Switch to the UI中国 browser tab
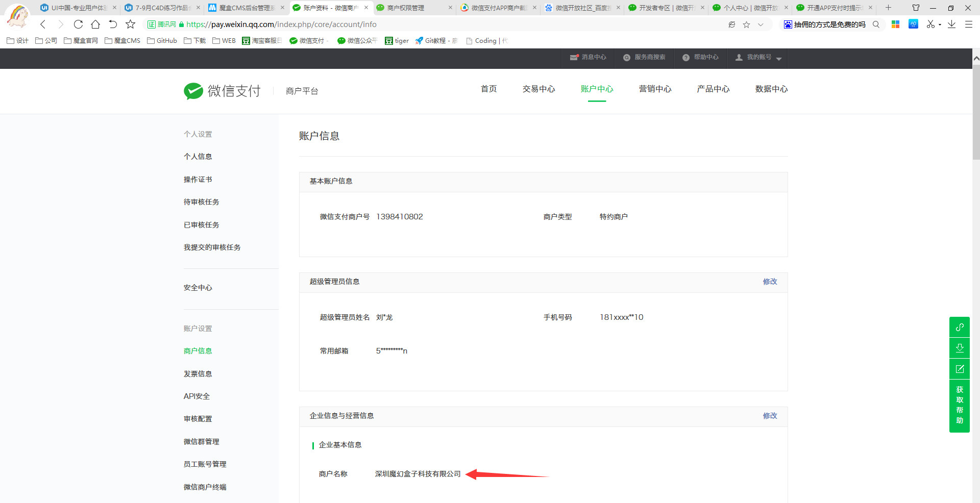 pyautogui.click(x=79, y=8)
